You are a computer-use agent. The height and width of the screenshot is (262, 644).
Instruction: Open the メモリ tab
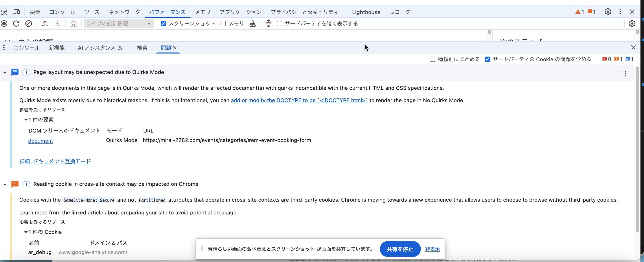coord(203,12)
